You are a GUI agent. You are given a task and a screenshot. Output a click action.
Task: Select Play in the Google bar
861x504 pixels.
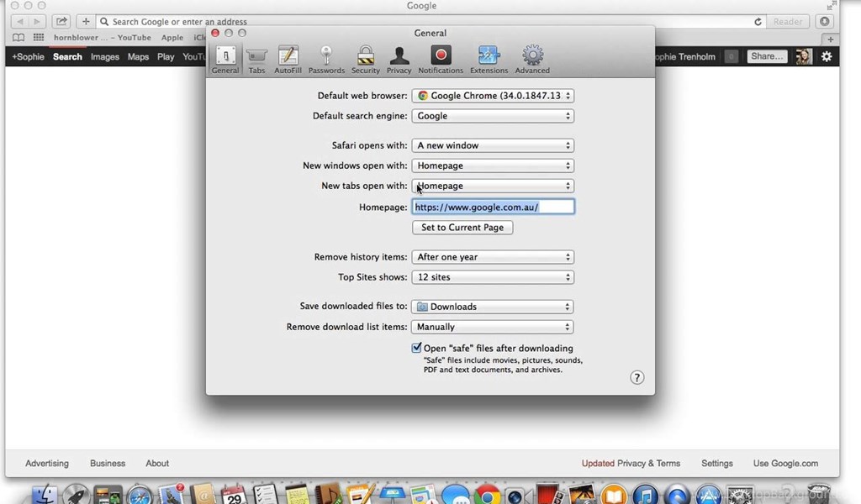(x=166, y=56)
